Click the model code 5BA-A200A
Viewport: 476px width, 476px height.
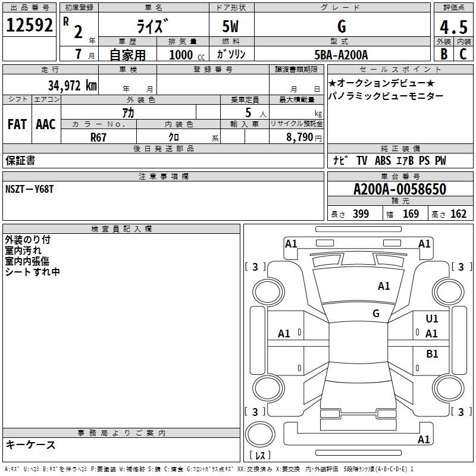(x=341, y=55)
